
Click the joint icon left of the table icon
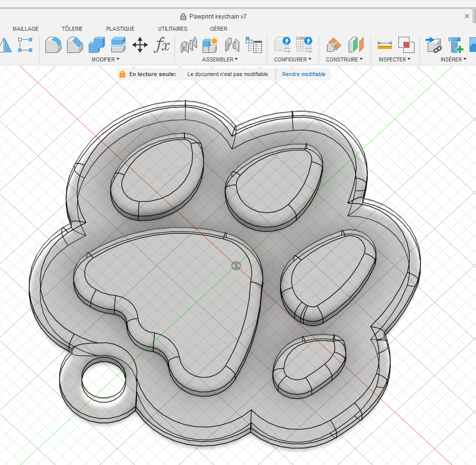(x=232, y=45)
